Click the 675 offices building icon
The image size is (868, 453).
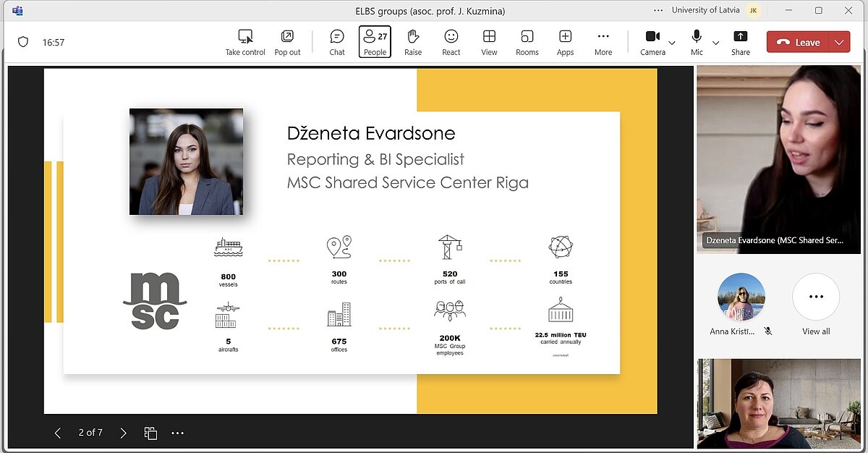[x=339, y=315]
